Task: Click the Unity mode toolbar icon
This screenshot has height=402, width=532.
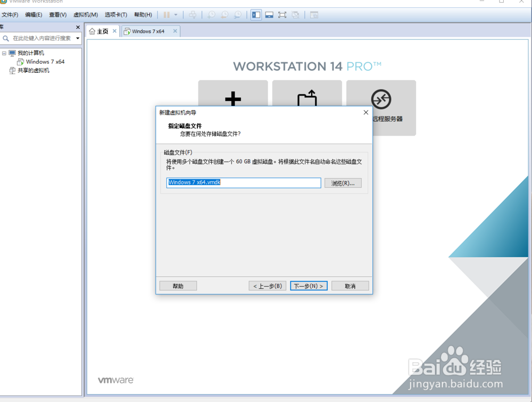Action: point(295,15)
